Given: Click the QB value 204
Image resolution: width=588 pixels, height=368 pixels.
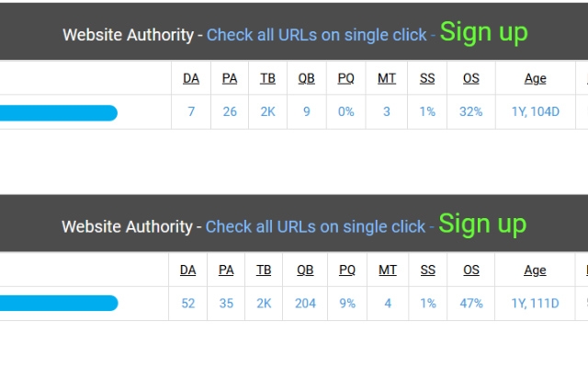Looking at the screenshot, I should [305, 304].
